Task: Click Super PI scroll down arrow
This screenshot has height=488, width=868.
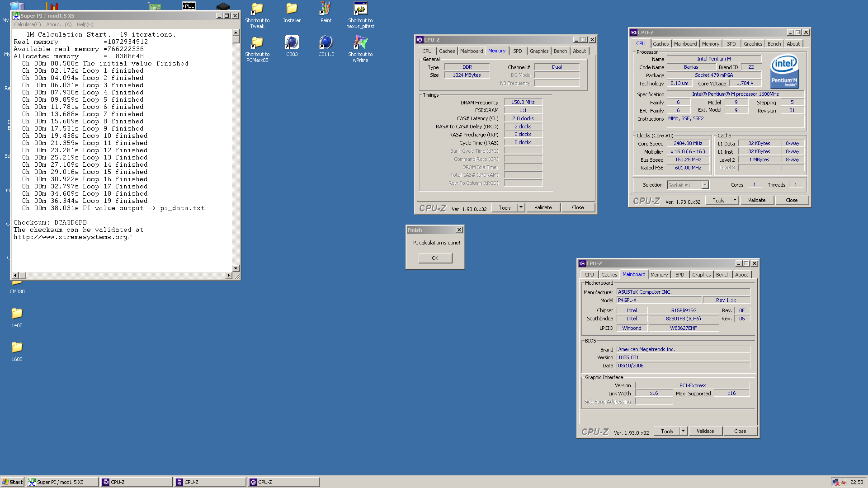Action: 236,268
